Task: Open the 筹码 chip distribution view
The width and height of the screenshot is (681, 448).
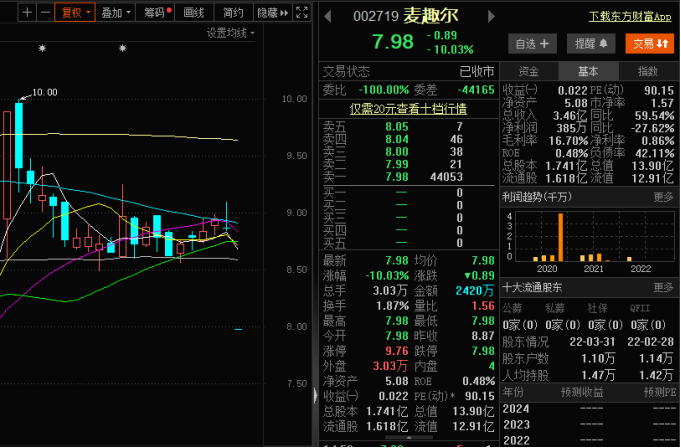Action: click(x=155, y=13)
